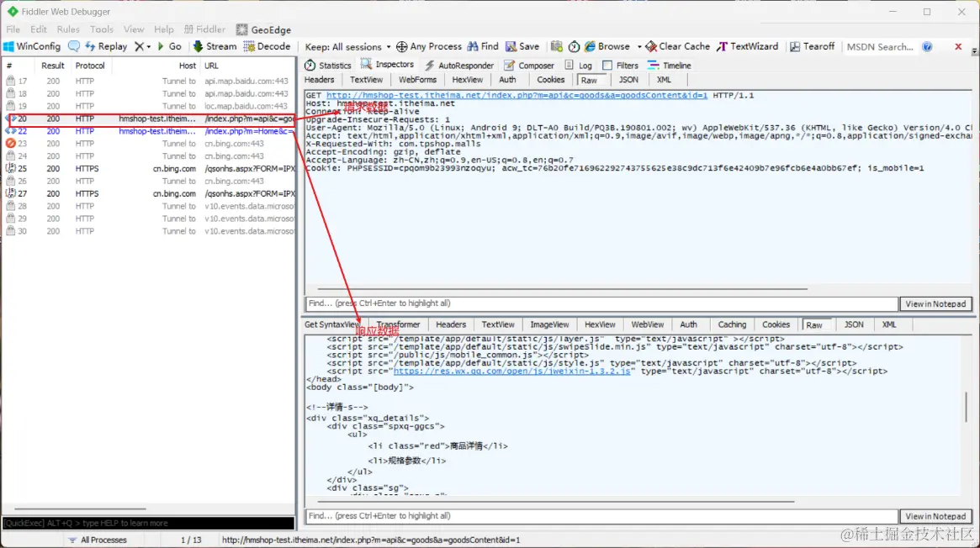
Task: Click Get SyntaxView tab
Action: pyautogui.click(x=332, y=324)
